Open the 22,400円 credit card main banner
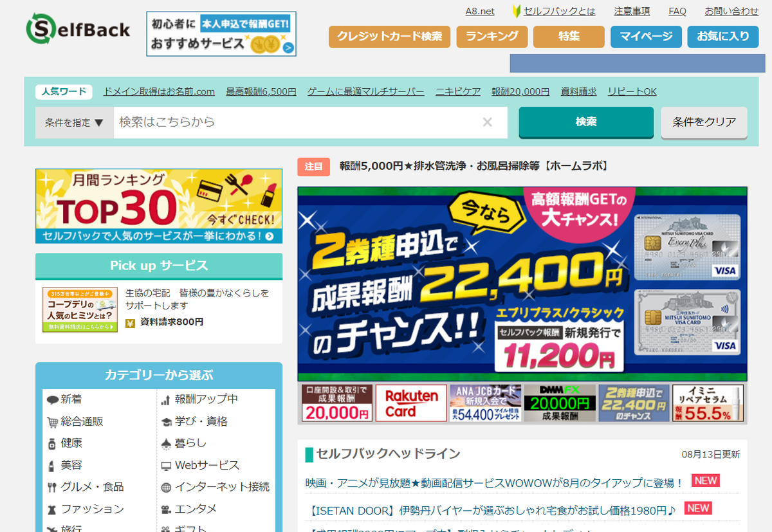Viewport: 772px width, 532px height. point(522,284)
